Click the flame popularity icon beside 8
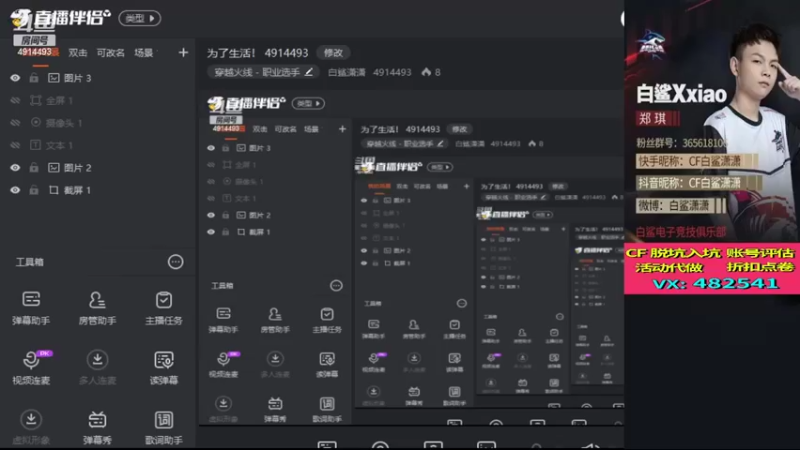Image resolution: width=800 pixels, height=450 pixels. click(x=426, y=72)
